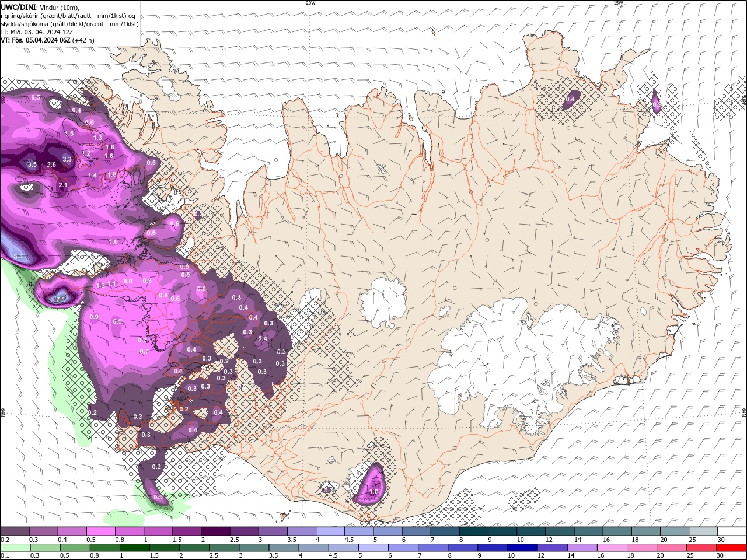The image size is (747, 560).
Task: Click the pale mint-green first swatch in rain legend
Action: tap(15, 548)
